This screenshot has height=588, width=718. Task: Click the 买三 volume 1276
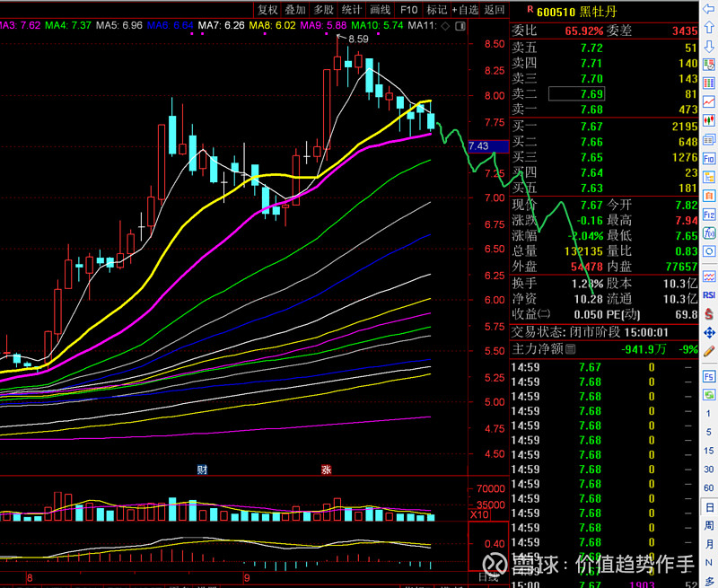coord(685,157)
